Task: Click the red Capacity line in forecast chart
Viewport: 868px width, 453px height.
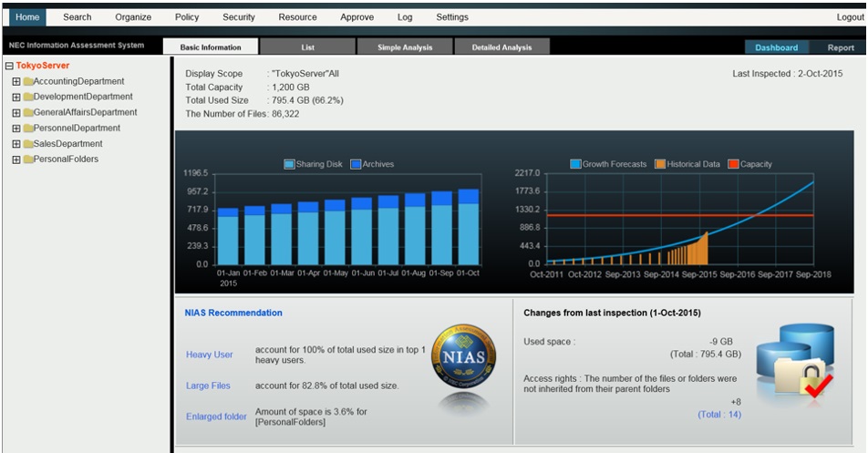Action: 680,215
